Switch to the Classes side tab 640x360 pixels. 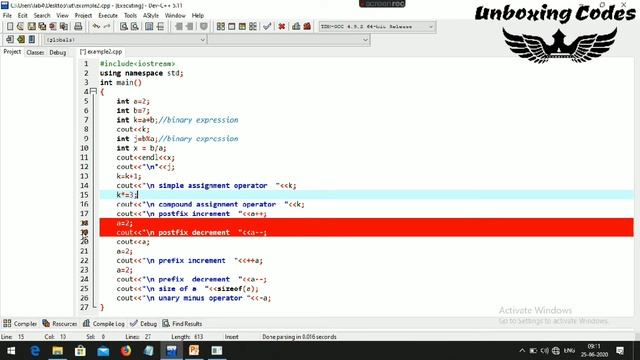pos(35,52)
